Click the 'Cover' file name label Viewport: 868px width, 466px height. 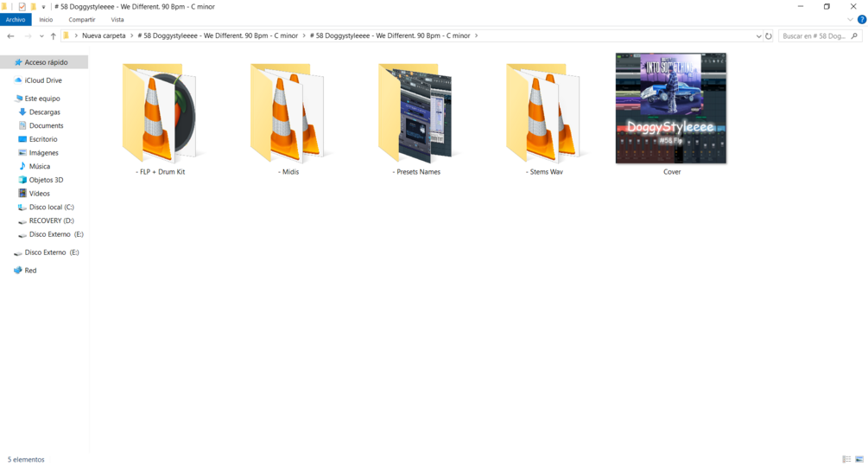point(672,172)
